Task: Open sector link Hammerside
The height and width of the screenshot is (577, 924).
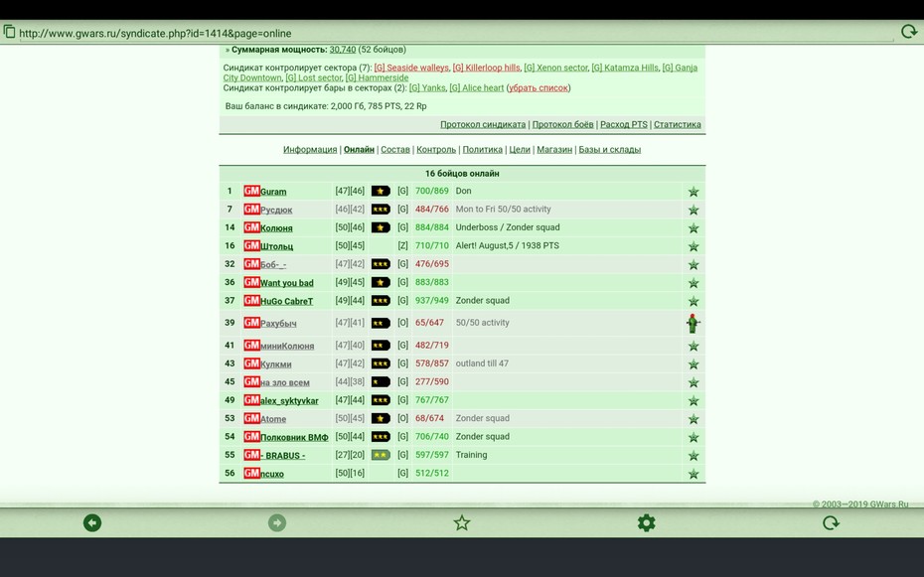Action: 377,77
